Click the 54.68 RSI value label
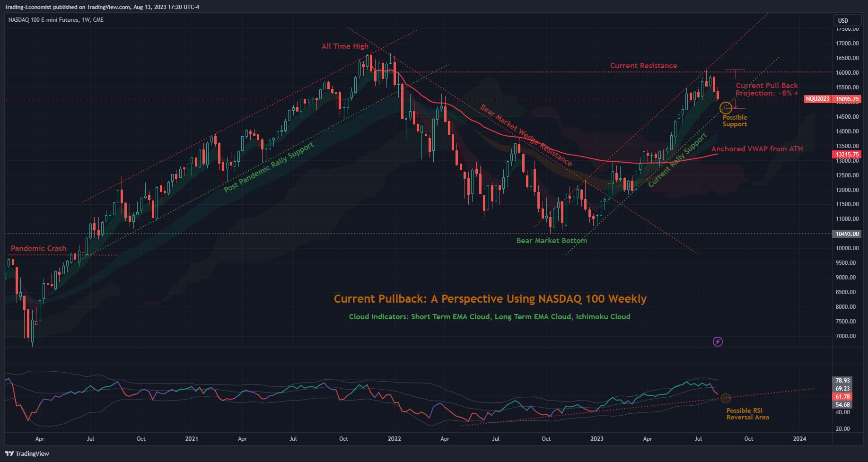 842,405
